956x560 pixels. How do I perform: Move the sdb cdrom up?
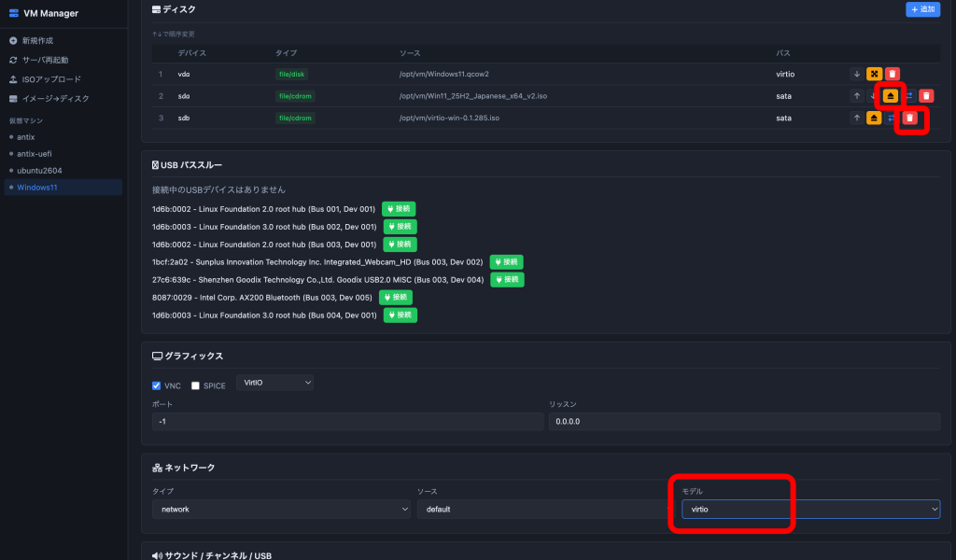click(857, 119)
